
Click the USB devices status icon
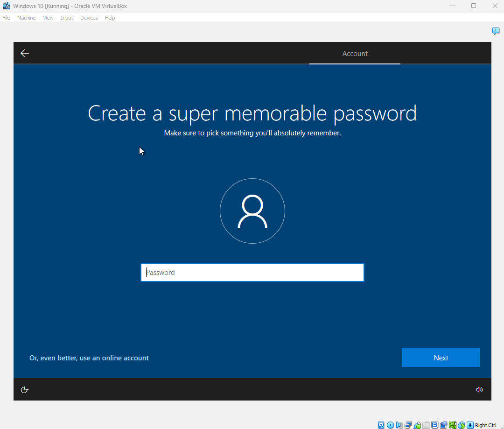pos(417,425)
